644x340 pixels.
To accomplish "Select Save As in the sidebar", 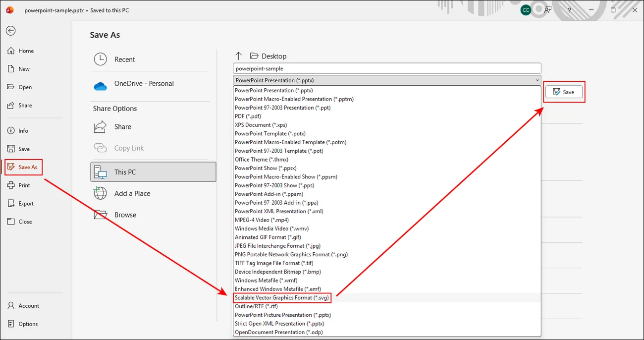I will [x=23, y=167].
